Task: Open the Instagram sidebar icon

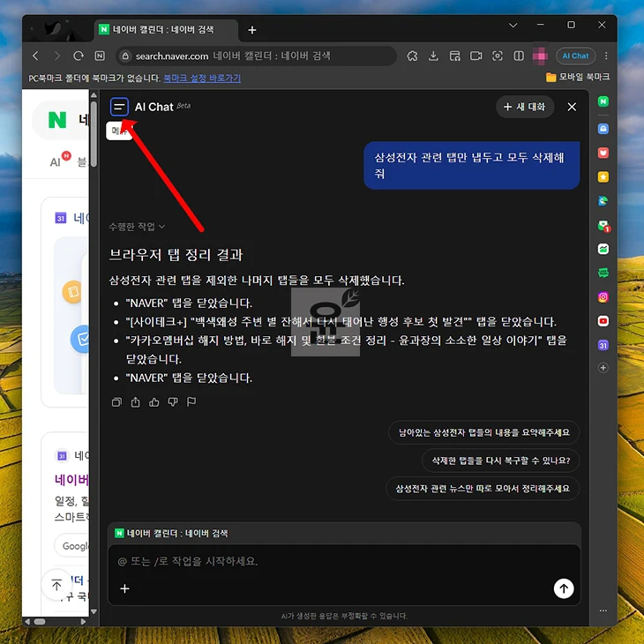Action: [603, 297]
